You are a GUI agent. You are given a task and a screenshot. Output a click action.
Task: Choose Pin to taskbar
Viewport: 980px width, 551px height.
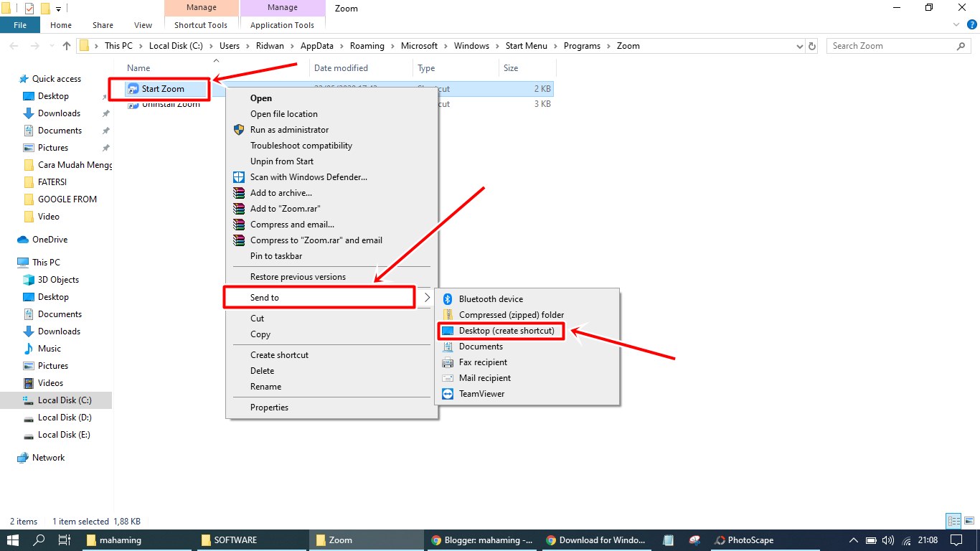(276, 256)
